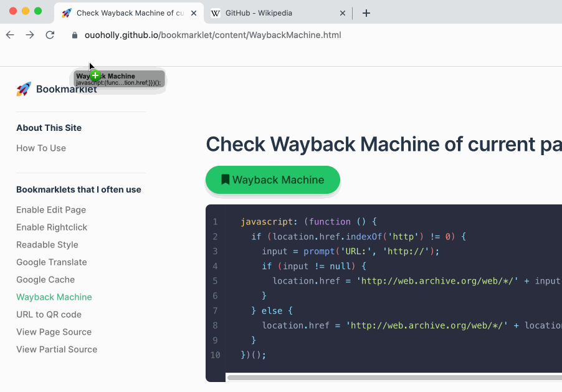Click the page reload icon
The image size is (562, 392).
(x=50, y=35)
